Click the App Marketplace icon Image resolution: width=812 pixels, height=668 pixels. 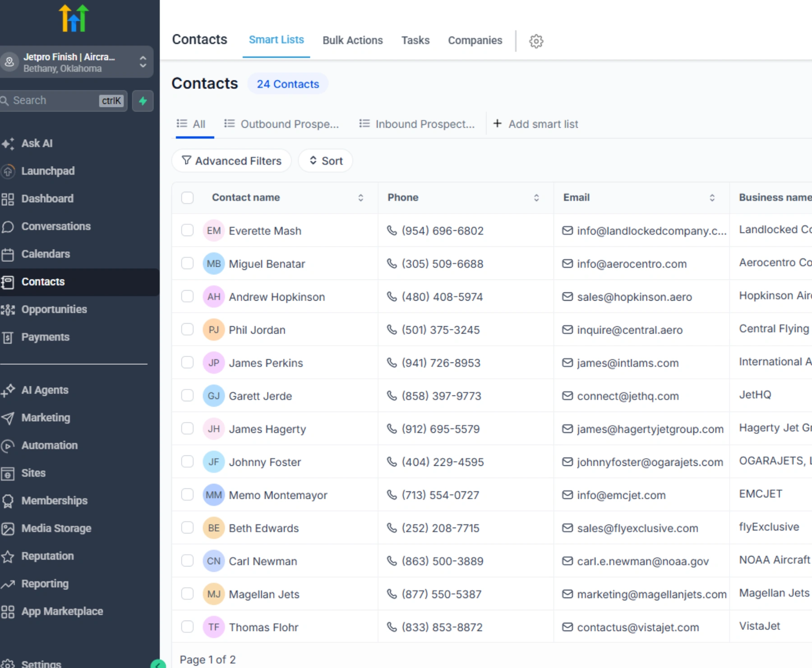8,612
